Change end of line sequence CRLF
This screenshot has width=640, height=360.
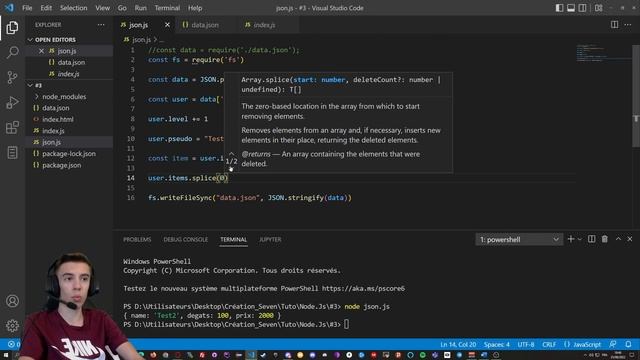click(549, 344)
